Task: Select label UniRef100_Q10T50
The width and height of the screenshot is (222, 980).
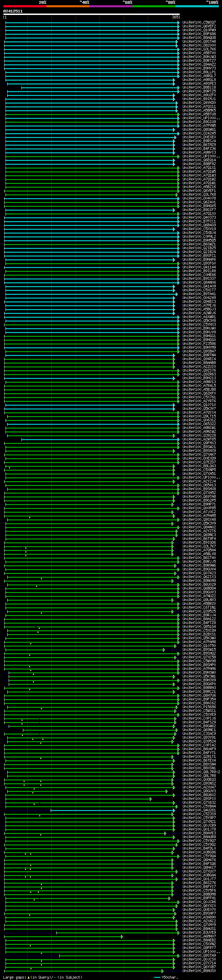Action: pyautogui.click(x=199, y=646)
